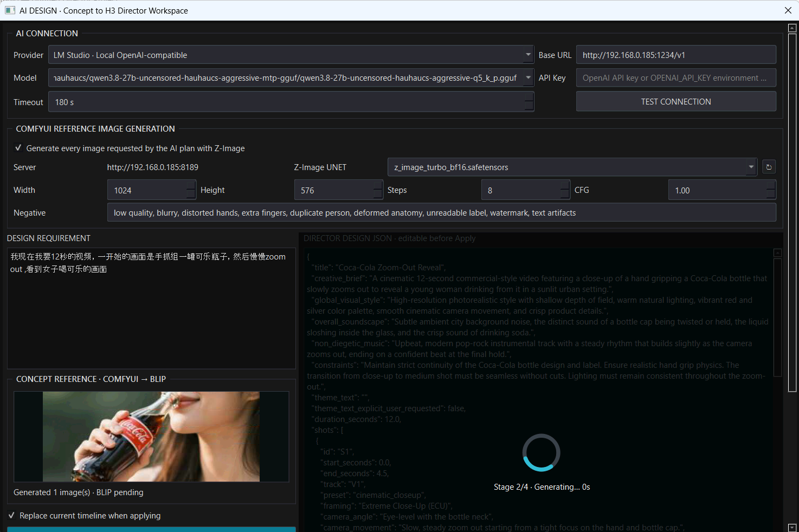Screen dimensions: 799x532
Task: Click the Director Design JSON editor text
Action: [539, 390]
